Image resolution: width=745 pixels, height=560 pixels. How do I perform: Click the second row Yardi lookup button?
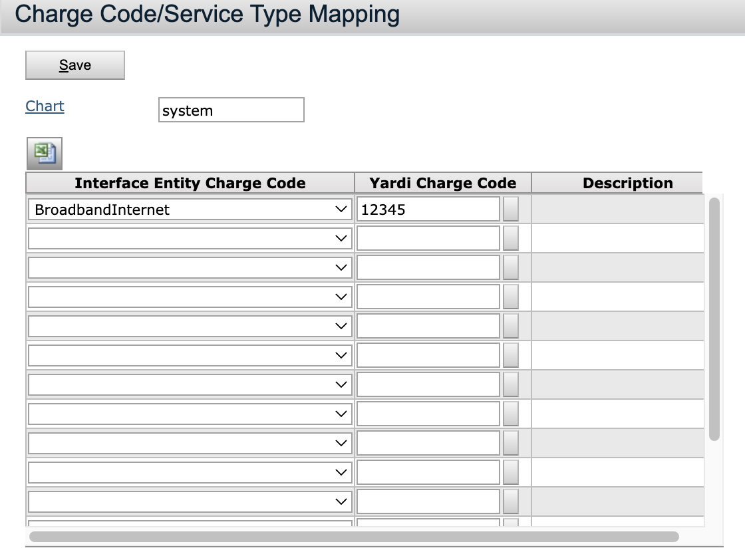pyautogui.click(x=510, y=238)
